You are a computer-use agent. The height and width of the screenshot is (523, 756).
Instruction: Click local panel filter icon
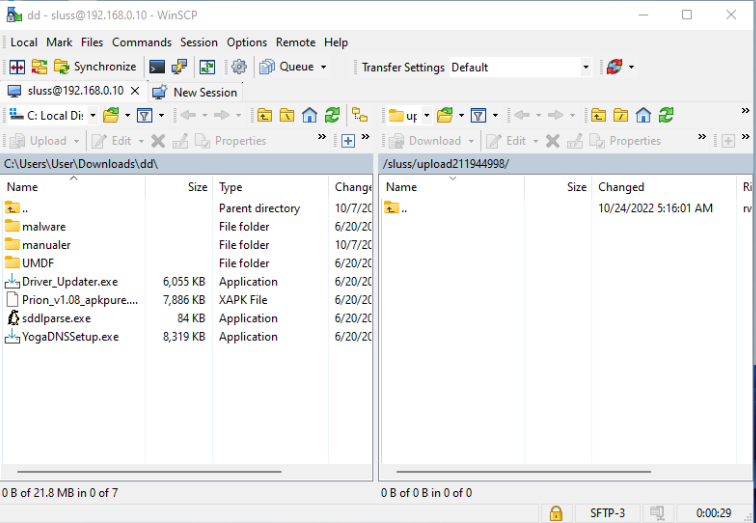tap(145, 116)
